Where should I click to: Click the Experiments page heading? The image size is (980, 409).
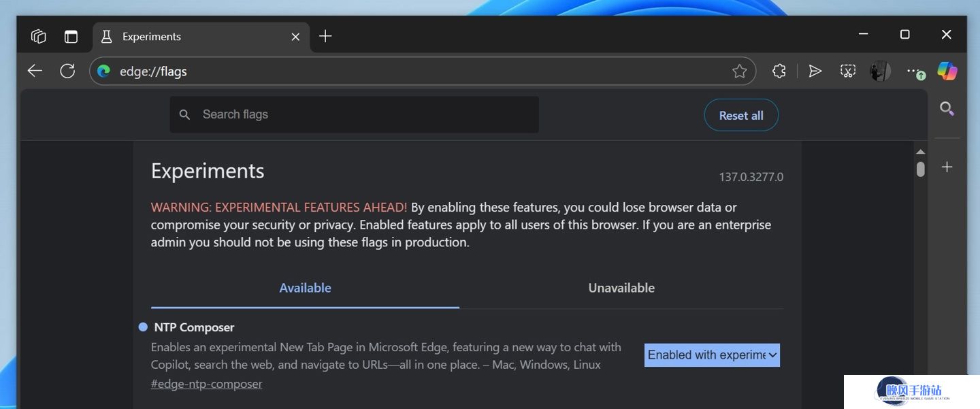(208, 171)
